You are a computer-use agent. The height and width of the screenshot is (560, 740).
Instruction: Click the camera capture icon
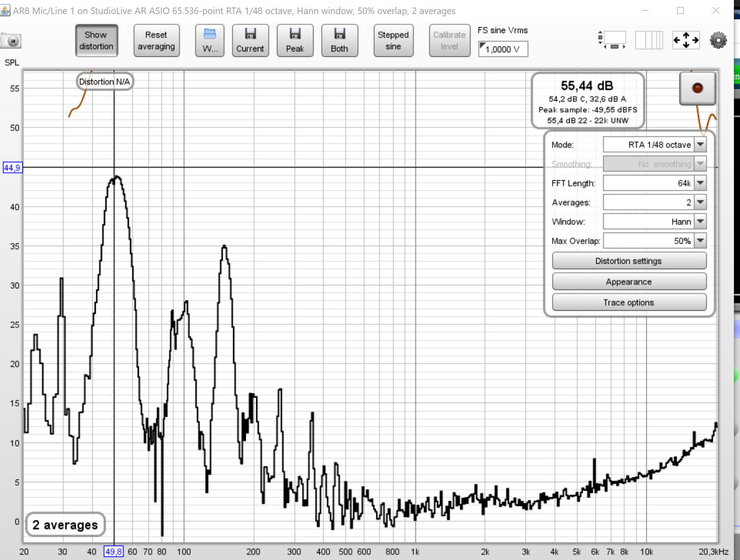[11, 41]
